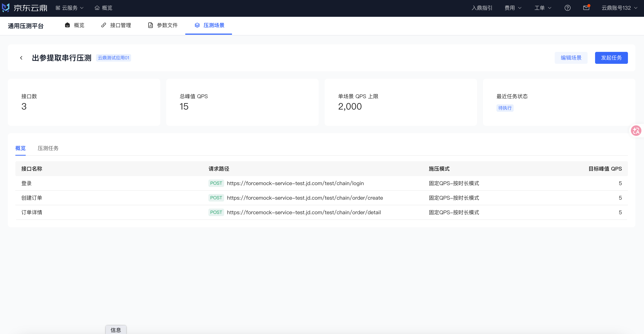Click the 编辑场景 button

pyautogui.click(x=571, y=58)
